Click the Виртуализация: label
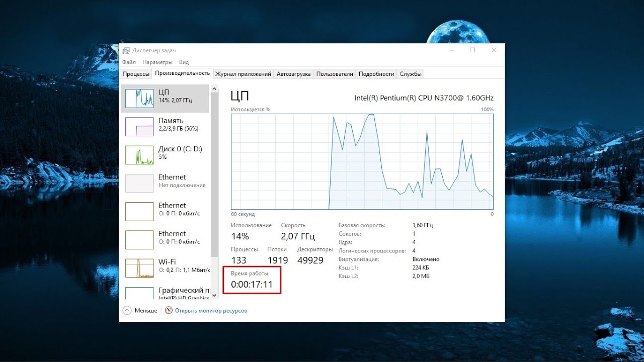 (x=359, y=259)
